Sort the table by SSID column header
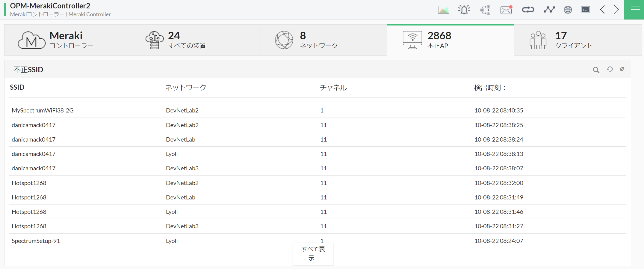The width and height of the screenshot is (644, 269). click(17, 87)
